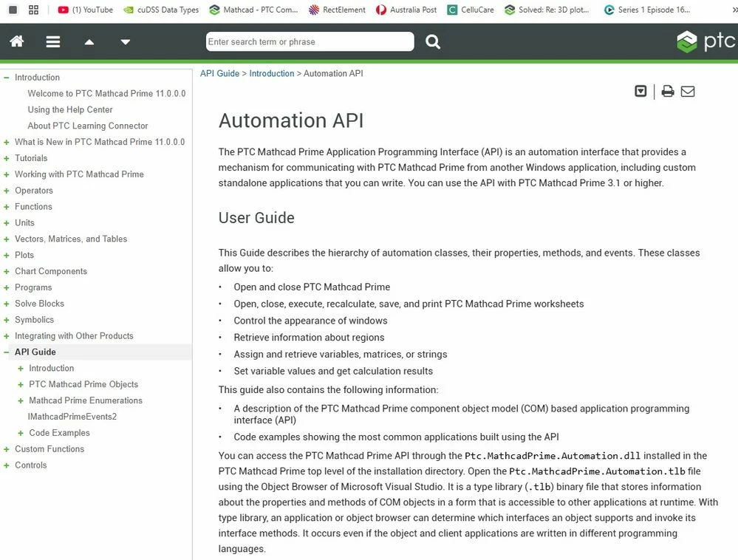Email feedback using the envelope icon
Screen dimensions: 738x560
pyautogui.click(x=688, y=92)
